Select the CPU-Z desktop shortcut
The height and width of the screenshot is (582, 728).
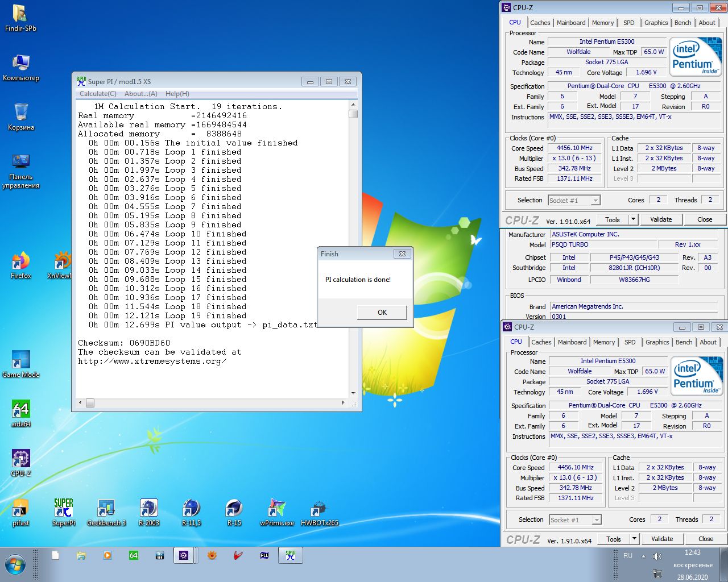pyautogui.click(x=20, y=463)
